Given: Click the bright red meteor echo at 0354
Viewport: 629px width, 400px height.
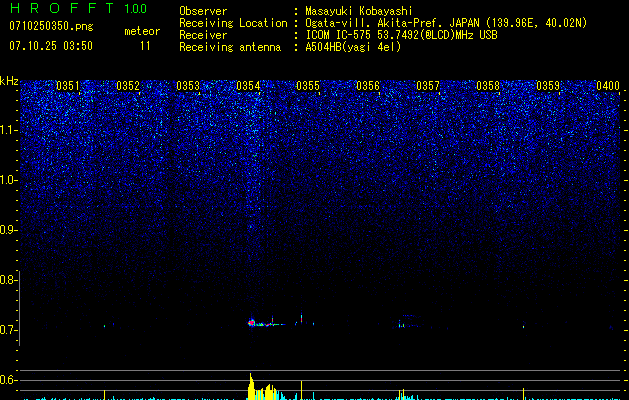Looking at the screenshot, I should pos(252,322).
